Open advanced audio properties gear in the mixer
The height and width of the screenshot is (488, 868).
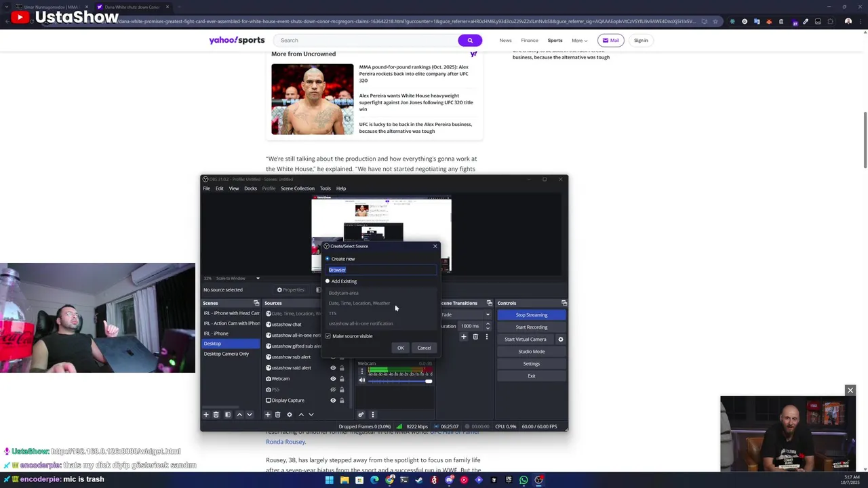tap(361, 414)
